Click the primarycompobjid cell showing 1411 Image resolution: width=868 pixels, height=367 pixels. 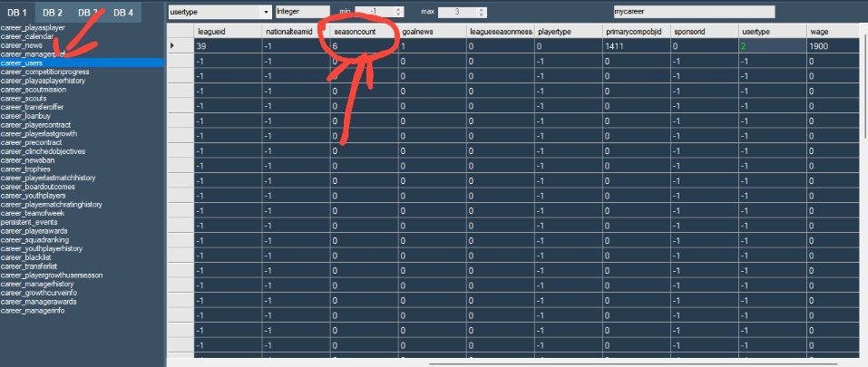pos(637,45)
